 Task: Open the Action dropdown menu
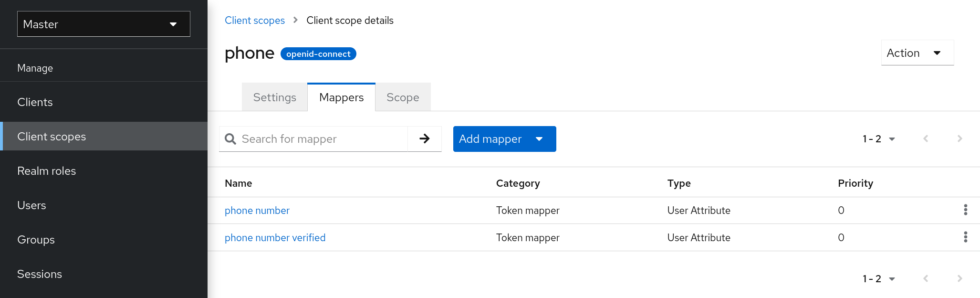917,53
